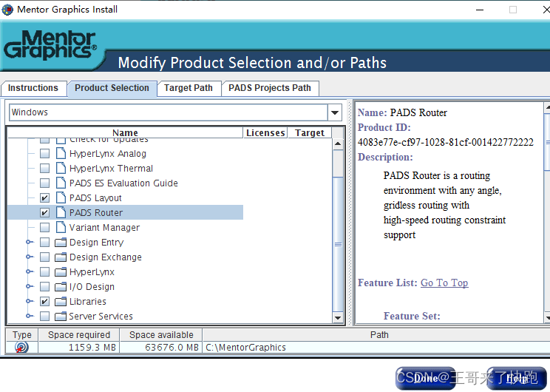Click the Name column header
Screen dimensions: 550x392
[x=125, y=132]
